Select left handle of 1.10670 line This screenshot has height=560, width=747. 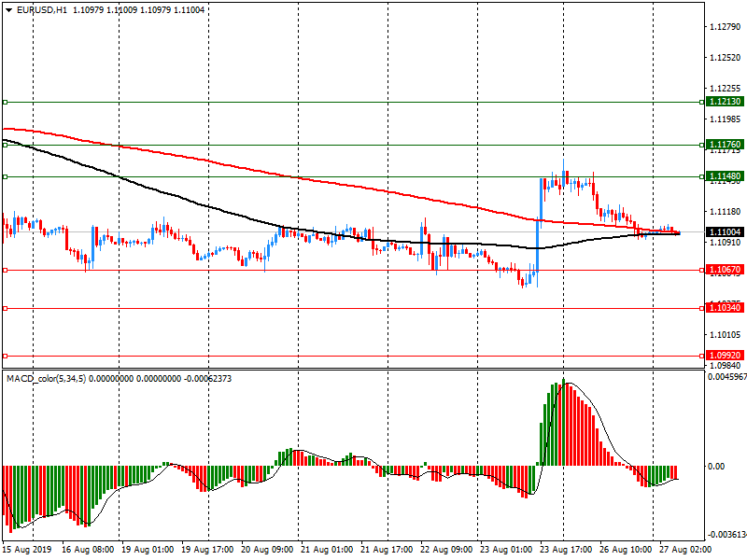pos(6,270)
